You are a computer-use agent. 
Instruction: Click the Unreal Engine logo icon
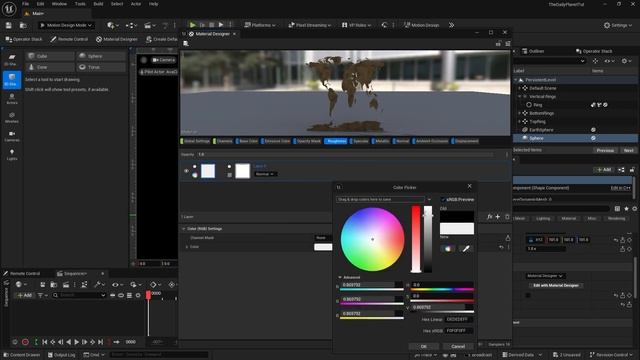coord(9,8)
